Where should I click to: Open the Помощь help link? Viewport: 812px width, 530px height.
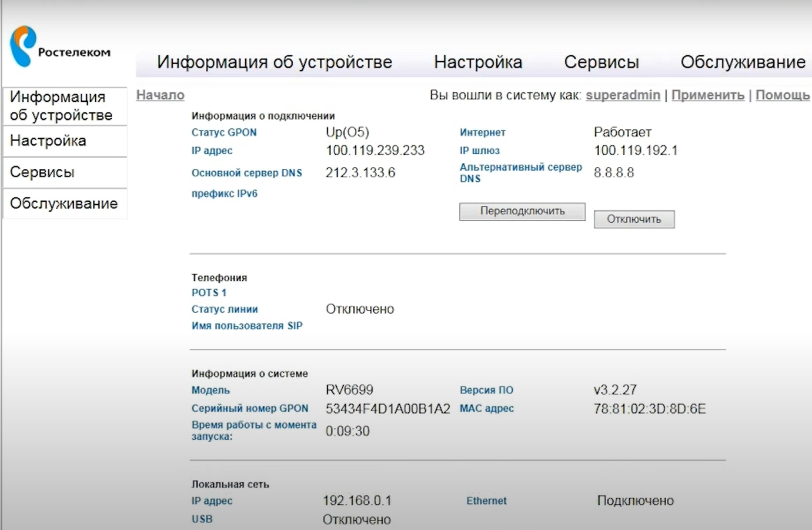click(x=782, y=95)
